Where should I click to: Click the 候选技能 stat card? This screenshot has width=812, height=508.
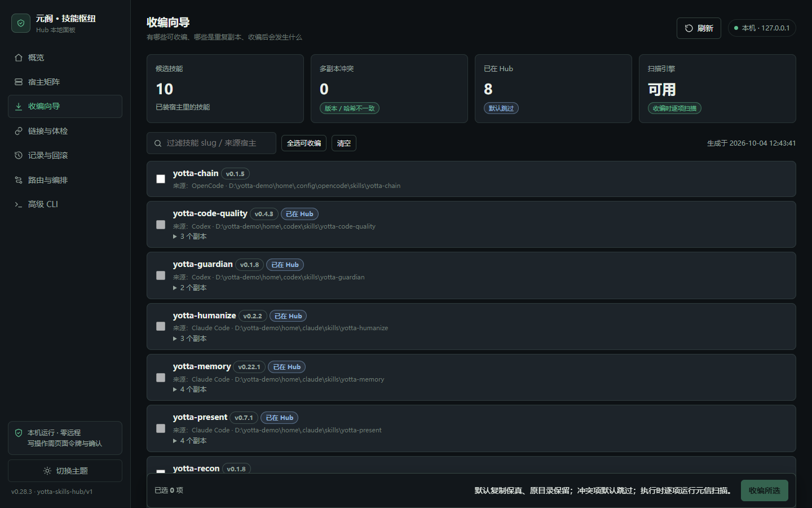pyautogui.click(x=225, y=89)
